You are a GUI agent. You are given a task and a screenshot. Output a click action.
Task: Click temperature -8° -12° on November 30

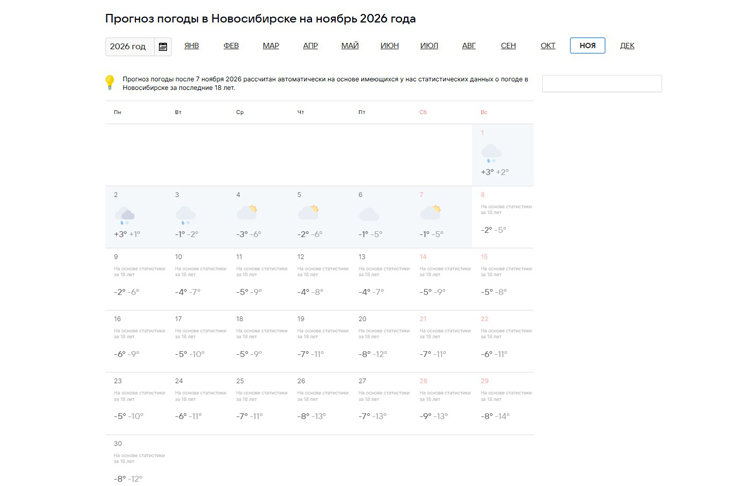point(128,479)
